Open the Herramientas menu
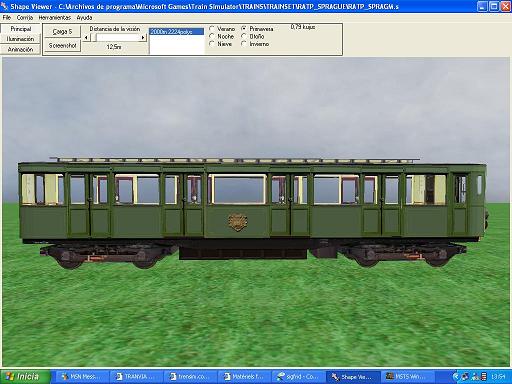This screenshot has height=384, width=512. coord(54,17)
